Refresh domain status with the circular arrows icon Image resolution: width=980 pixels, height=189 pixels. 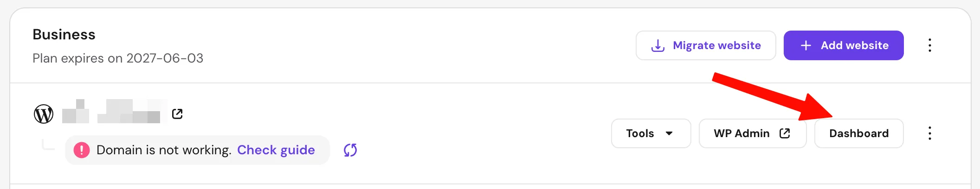[x=350, y=150]
